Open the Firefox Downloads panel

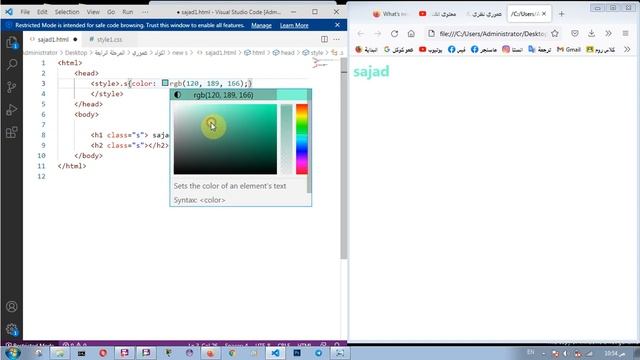click(591, 33)
